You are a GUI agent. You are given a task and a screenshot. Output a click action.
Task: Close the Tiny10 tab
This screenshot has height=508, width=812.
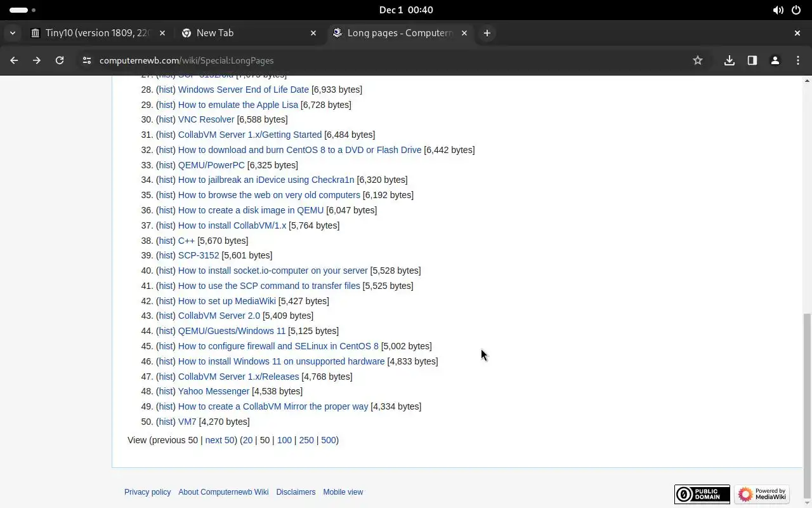pos(162,33)
